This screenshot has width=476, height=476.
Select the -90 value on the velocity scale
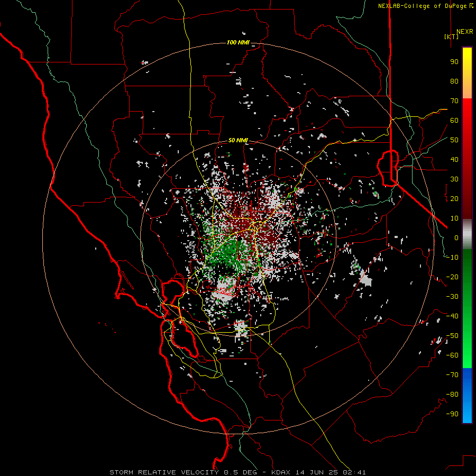pos(452,414)
